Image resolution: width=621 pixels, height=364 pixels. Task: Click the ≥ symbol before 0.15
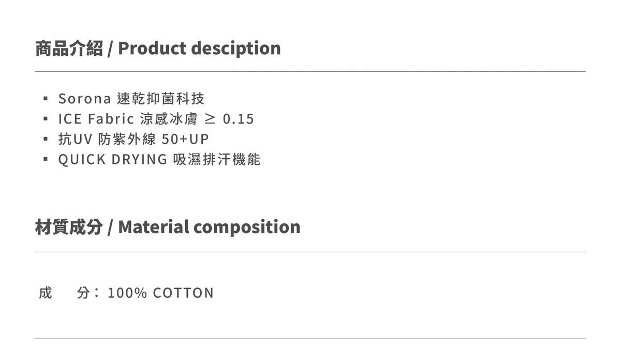coord(211,119)
